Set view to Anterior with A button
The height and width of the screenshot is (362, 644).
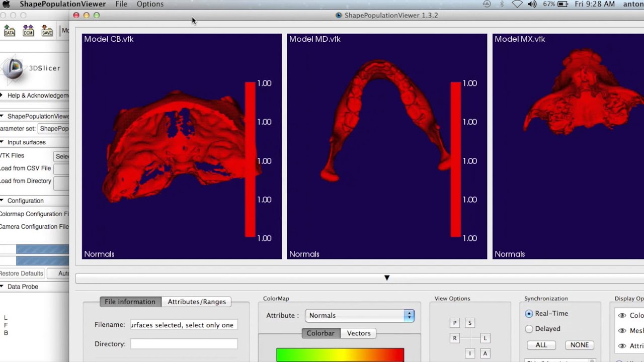[x=485, y=353]
